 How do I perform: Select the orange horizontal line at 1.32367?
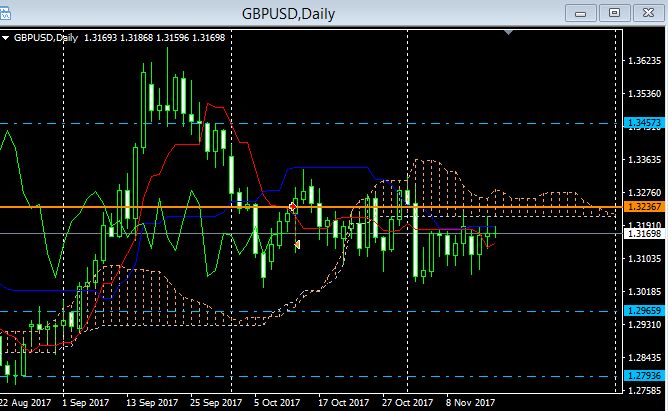coord(311,207)
